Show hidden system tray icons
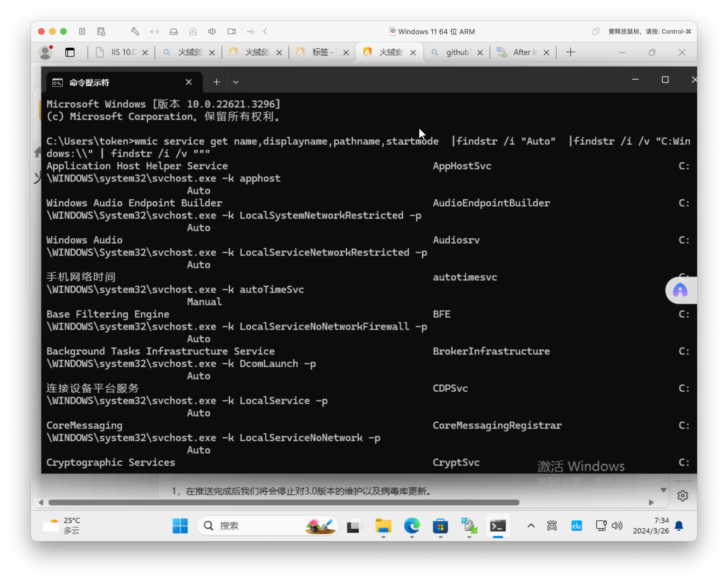Image resolution: width=728 pixels, height=582 pixels. click(x=531, y=526)
